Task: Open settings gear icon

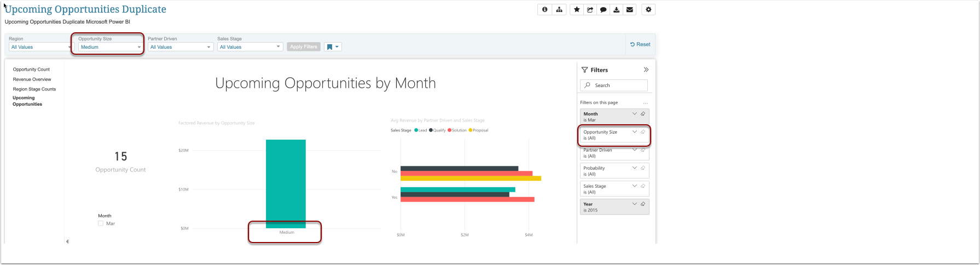Action: [648, 10]
